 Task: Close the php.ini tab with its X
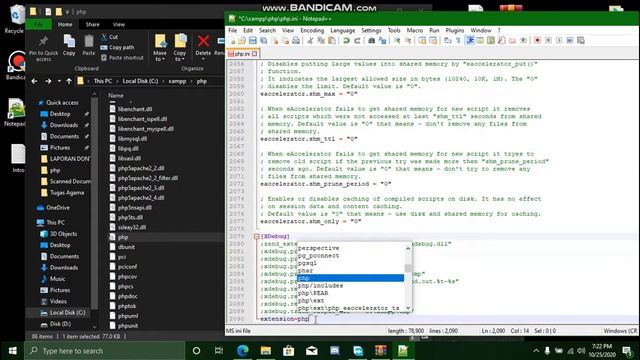255,54
